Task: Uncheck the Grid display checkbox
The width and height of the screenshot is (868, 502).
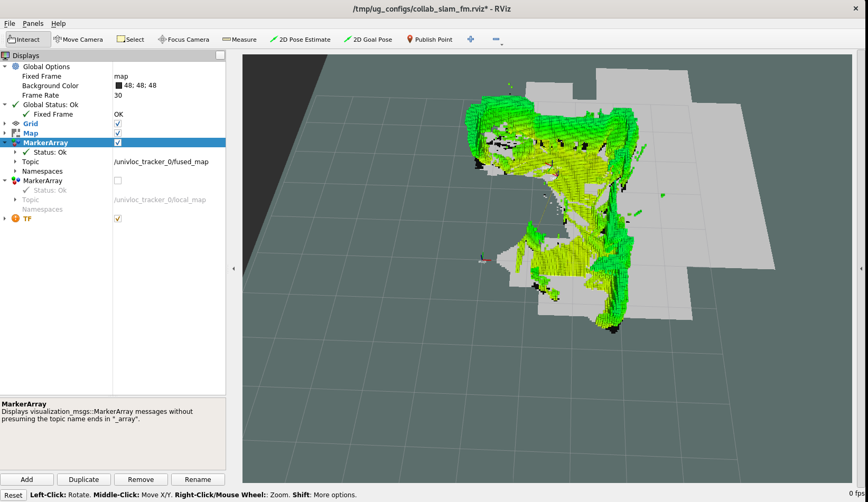Action: (118, 124)
